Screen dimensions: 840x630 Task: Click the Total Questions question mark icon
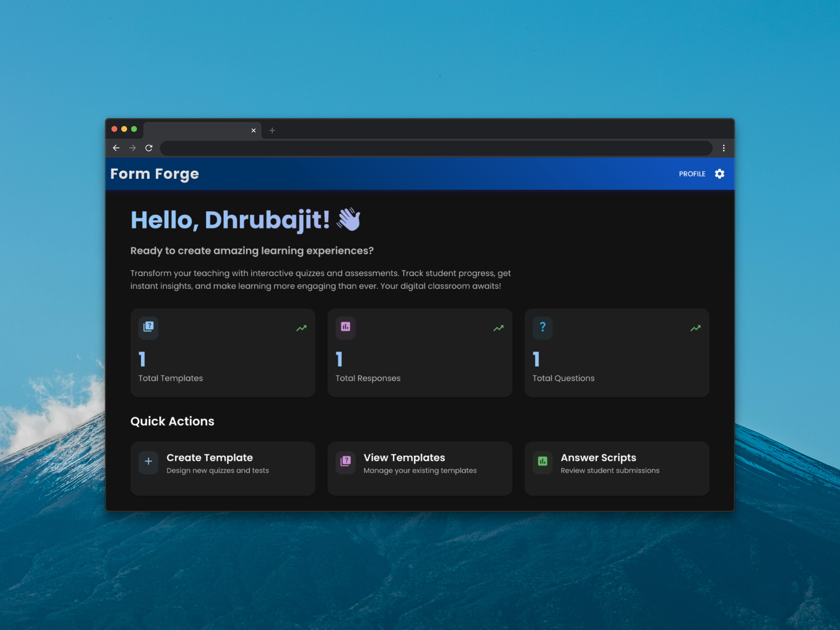[x=542, y=326]
